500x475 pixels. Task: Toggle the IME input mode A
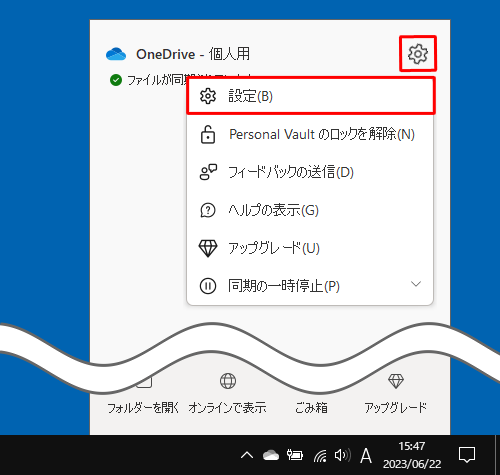366,455
